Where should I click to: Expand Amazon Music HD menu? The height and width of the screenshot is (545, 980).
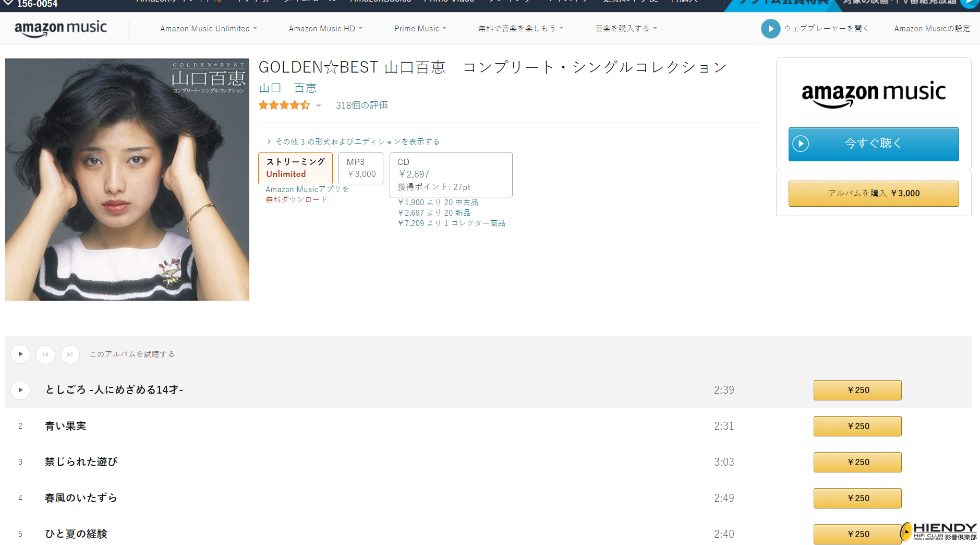[x=325, y=29]
